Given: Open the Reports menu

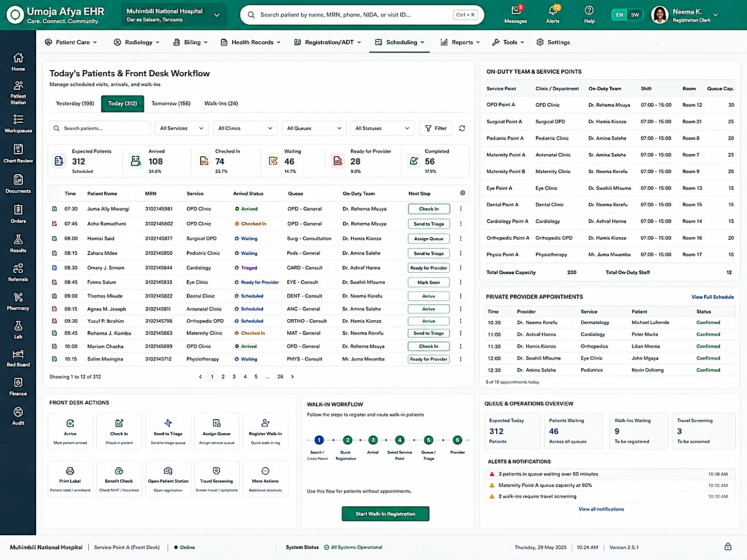Looking at the screenshot, I should coord(460,42).
